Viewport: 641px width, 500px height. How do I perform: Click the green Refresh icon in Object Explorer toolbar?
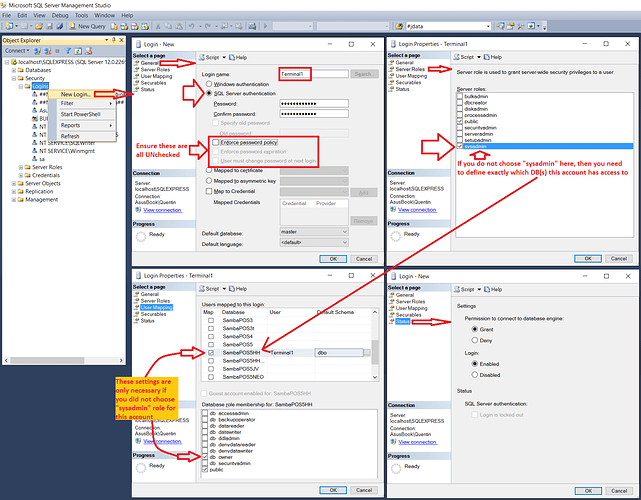pos(78,51)
